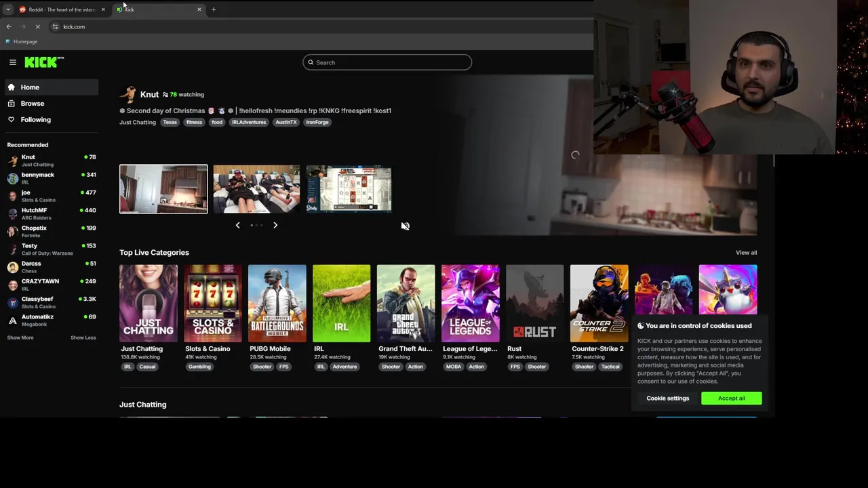Screen dimensions: 868x488
Task: Click the IronForge tag
Action: [x=317, y=122]
